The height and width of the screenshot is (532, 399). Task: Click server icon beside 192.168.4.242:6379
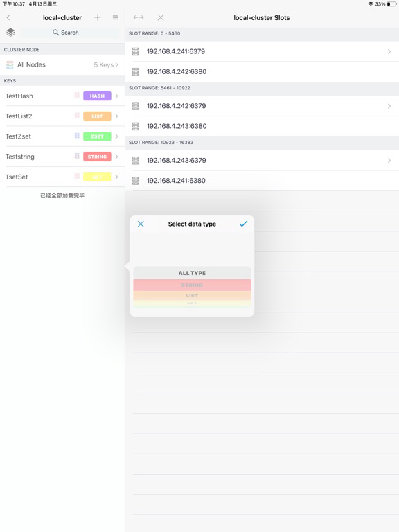point(135,106)
